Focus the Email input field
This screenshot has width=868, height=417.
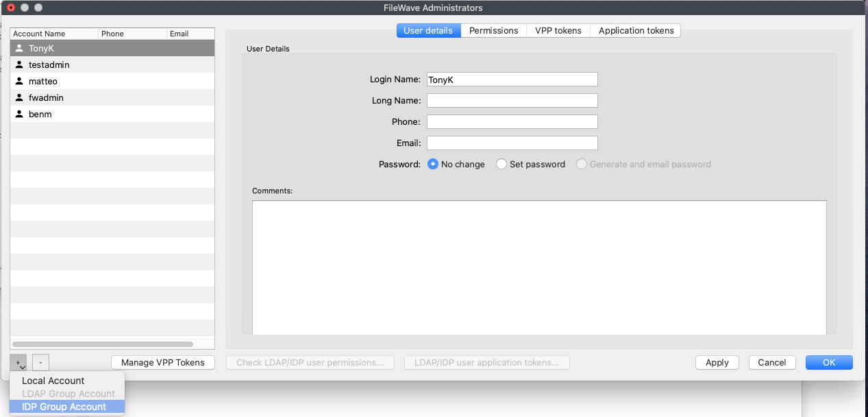tap(512, 143)
